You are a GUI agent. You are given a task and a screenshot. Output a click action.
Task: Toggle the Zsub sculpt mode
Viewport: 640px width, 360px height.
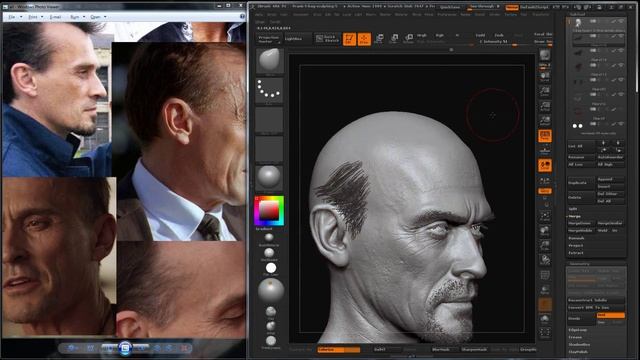coord(499,36)
